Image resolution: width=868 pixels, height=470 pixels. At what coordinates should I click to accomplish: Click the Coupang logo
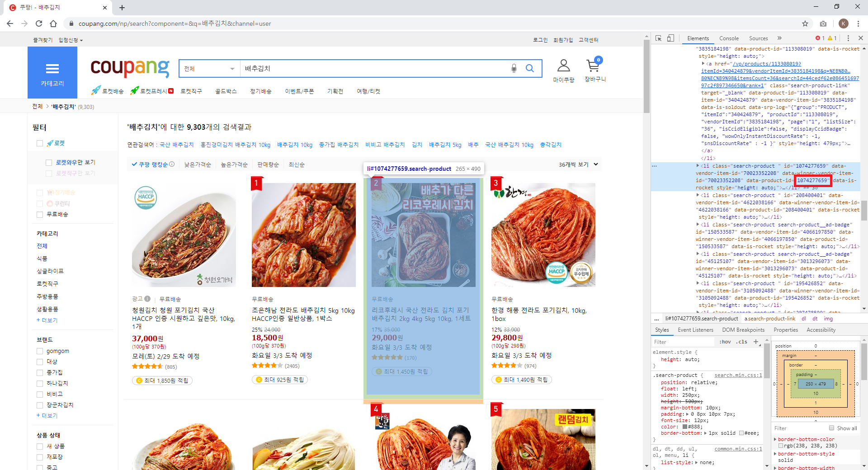click(x=130, y=68)
